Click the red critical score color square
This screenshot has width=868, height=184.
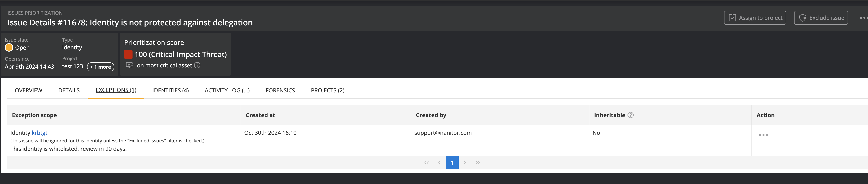click(128, 54)
